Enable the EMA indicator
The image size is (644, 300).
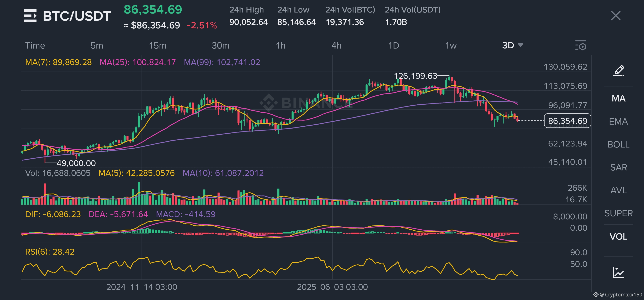point(619,122)
